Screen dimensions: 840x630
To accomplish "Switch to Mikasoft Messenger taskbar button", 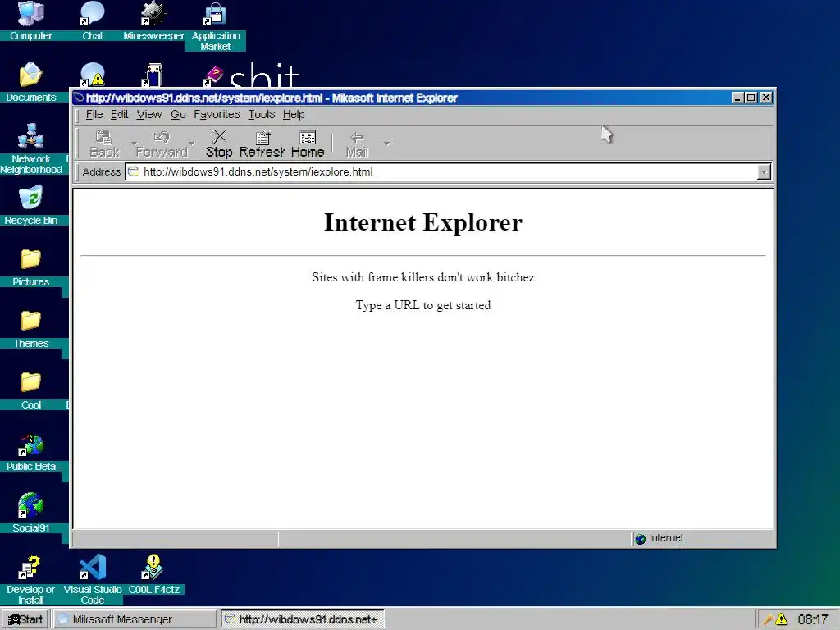I will (134, 619).
